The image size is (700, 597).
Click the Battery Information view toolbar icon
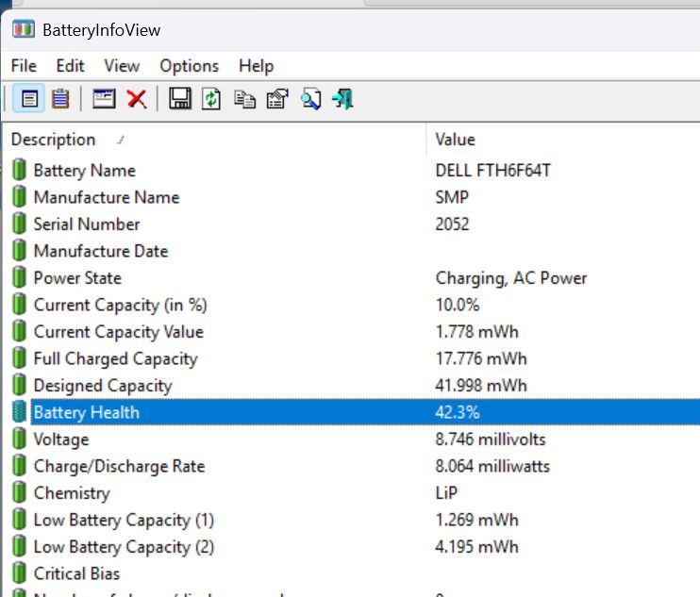30,99
